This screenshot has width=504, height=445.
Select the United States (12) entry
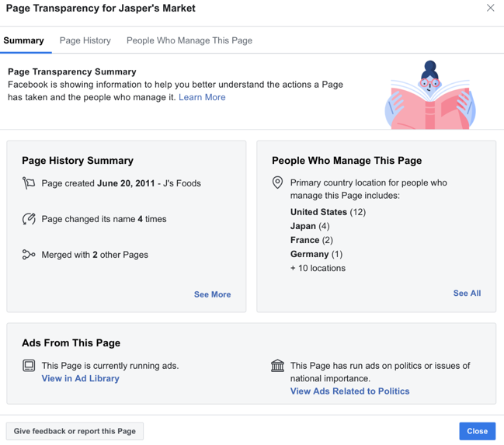(x=328, y=212)
